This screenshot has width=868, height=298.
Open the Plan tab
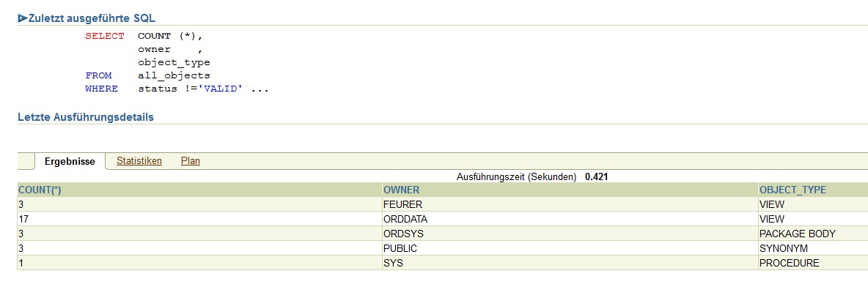click(x=191, y=161)
